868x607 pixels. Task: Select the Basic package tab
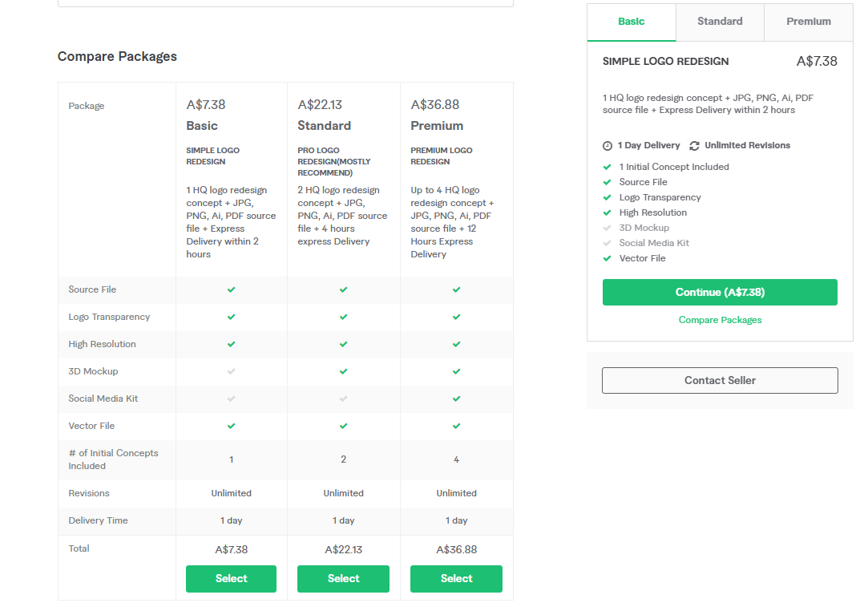(632, 22)
